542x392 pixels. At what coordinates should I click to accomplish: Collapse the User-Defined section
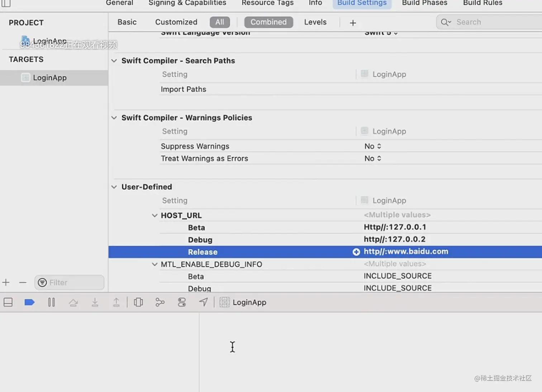114,187
